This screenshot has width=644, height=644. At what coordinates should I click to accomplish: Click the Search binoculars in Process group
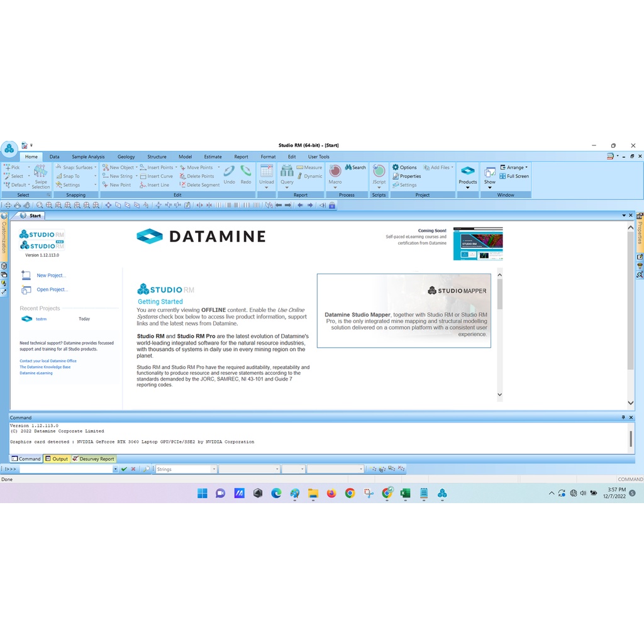click(355, 167)
